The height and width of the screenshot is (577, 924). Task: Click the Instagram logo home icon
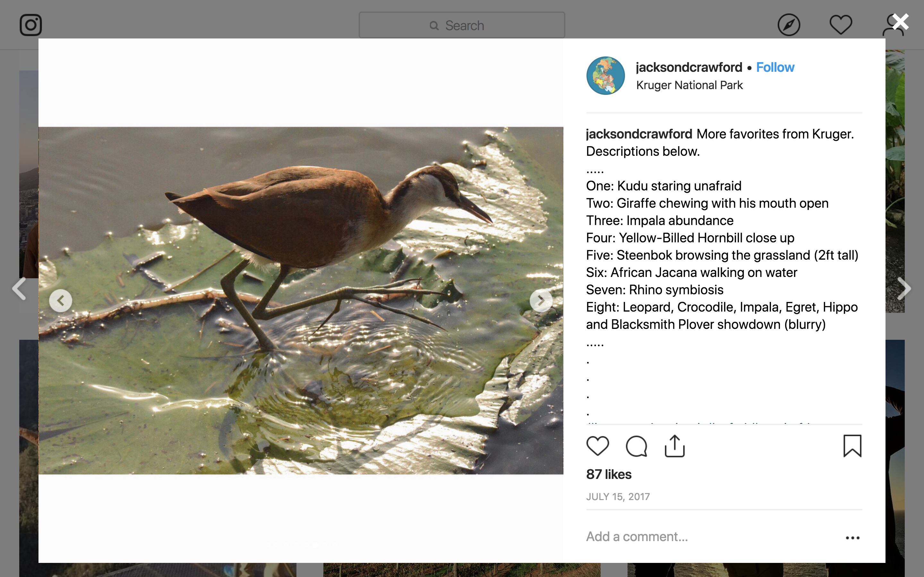click(31, 25)
